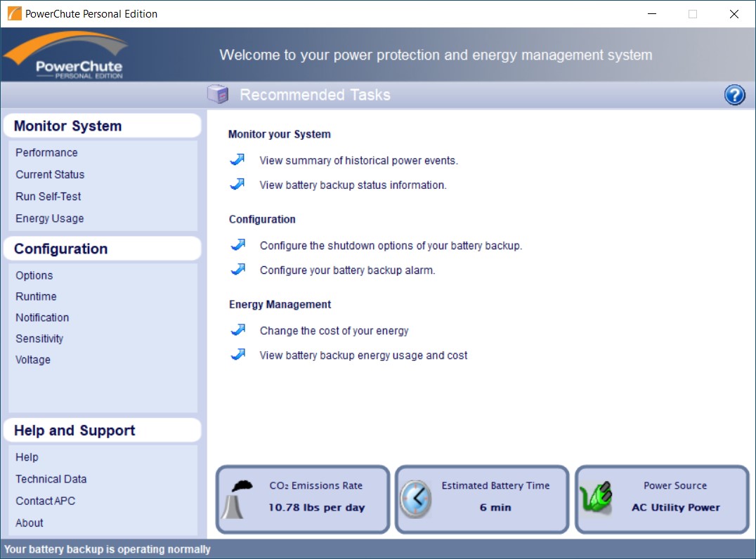Screen dimensions: 756x559
Task: Click arrow icon beside battery backup status information
Action: 237,184
